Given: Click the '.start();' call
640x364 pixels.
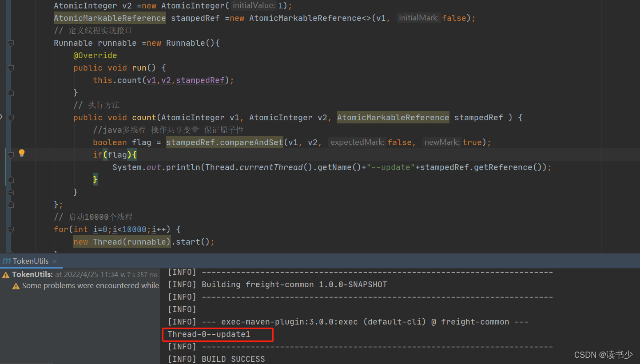Looking at the screenshot, I should click(x=193, y=242).
